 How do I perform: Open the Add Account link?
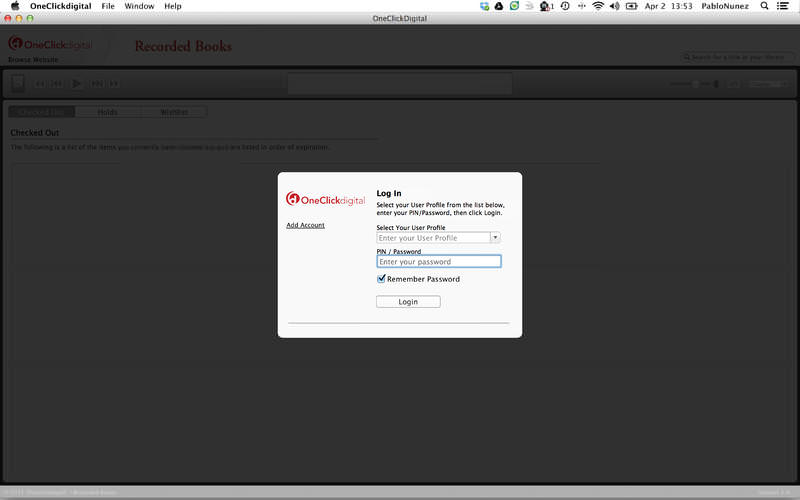point(305,225)
